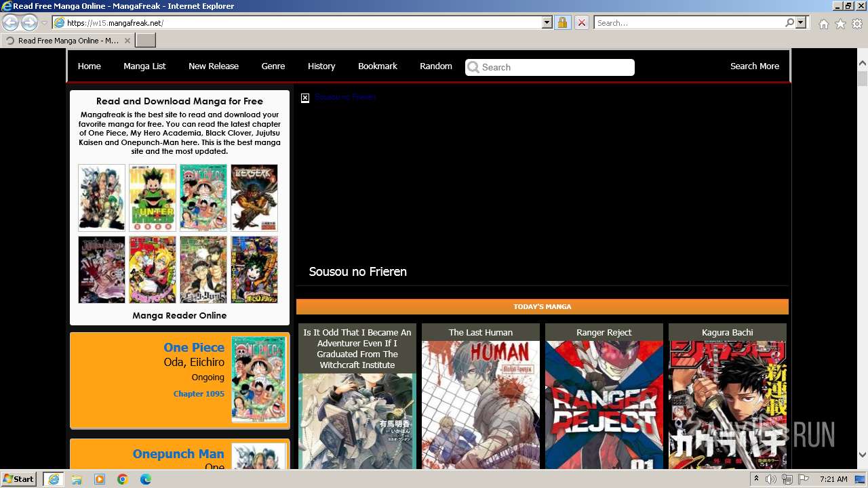
Task: Open Is It Odd That I Became An Adventurer title
Action: (x=357, y=348)
